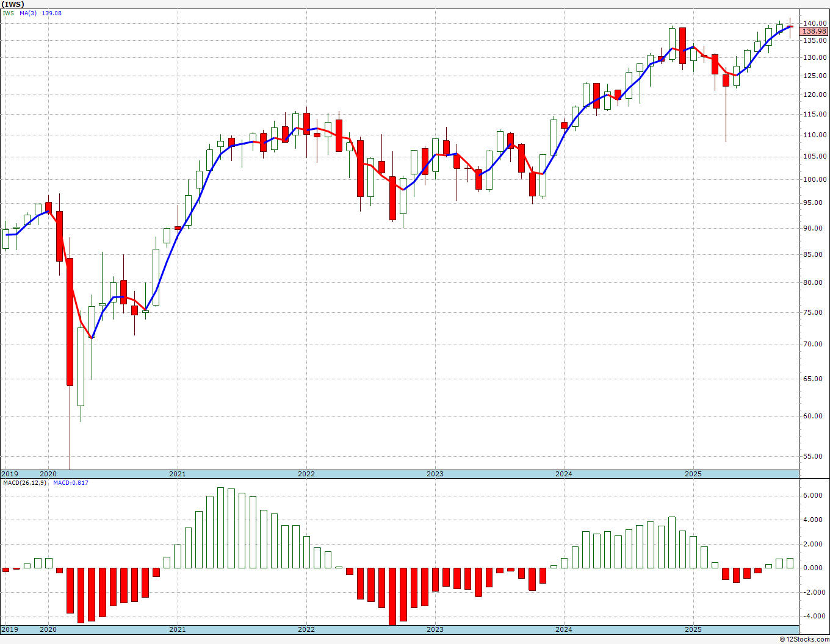Click 2019 on the price chart time axis

pyautogui.click(x=10, y=474)
